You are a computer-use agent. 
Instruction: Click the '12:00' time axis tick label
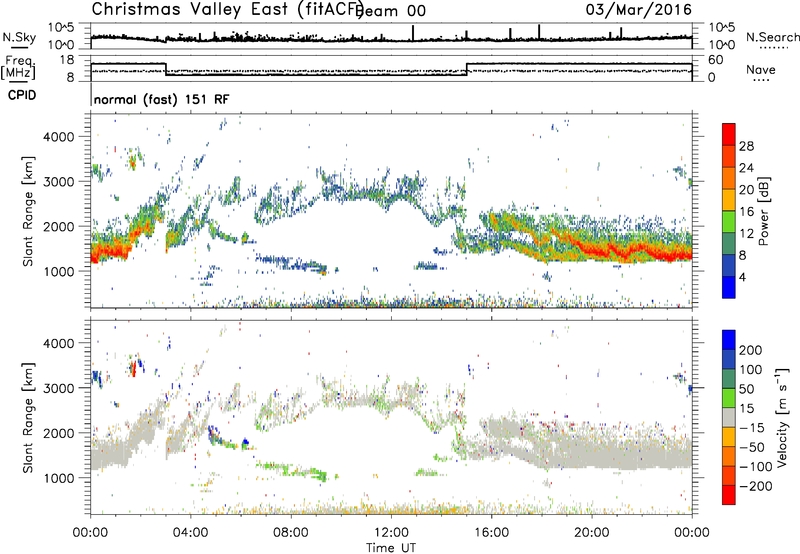point(391,533)
